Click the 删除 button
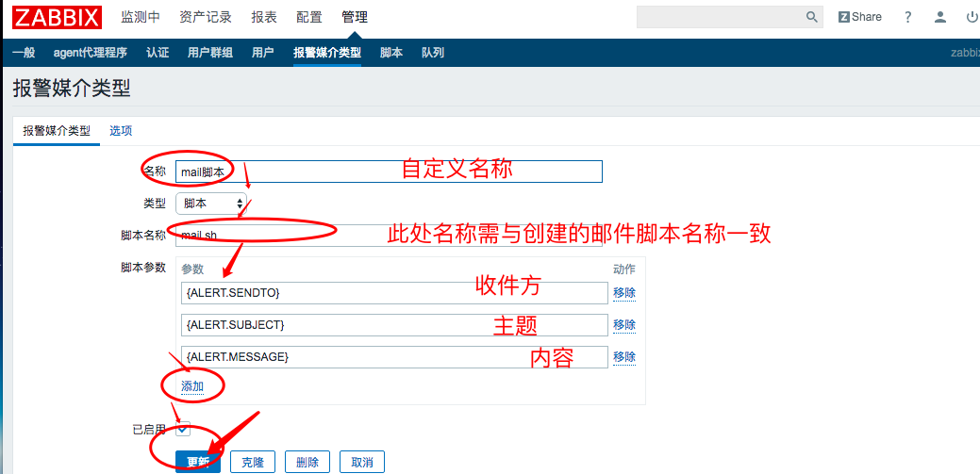The image size is (980, 474). [307, 462]
